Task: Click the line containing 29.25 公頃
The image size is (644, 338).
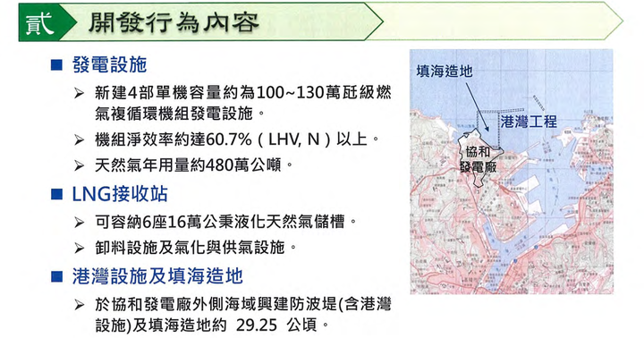Action: pos(212,325)
